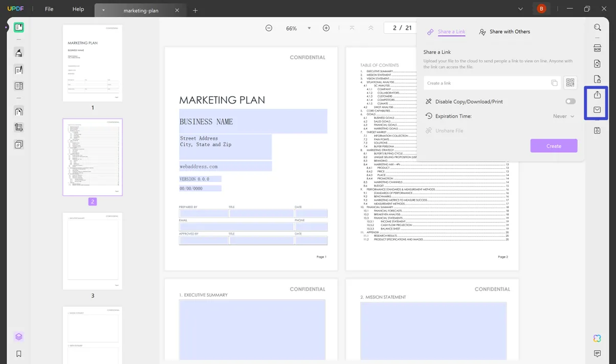Open the bookmark panel icon

pyautogui.click(x=19, y=354)
